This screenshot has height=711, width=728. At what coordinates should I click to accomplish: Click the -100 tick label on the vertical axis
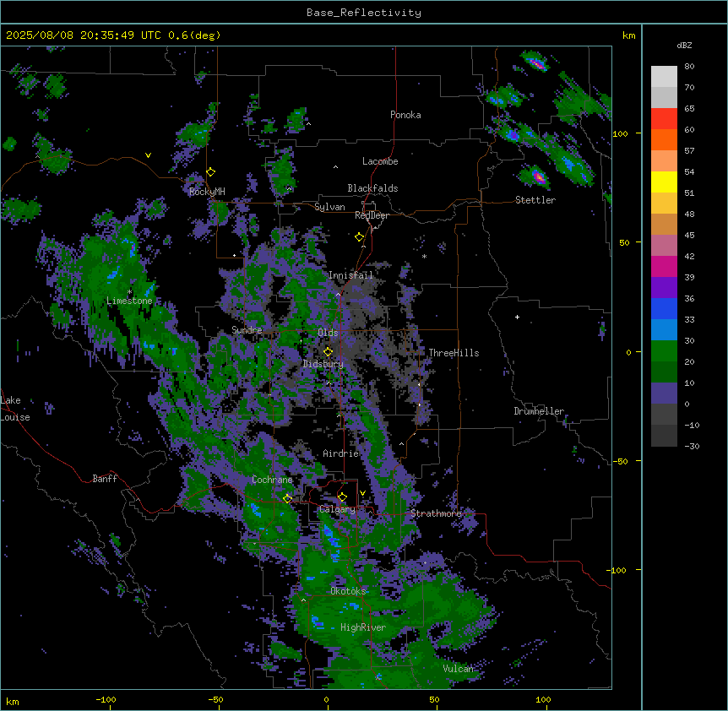[618, 570]
